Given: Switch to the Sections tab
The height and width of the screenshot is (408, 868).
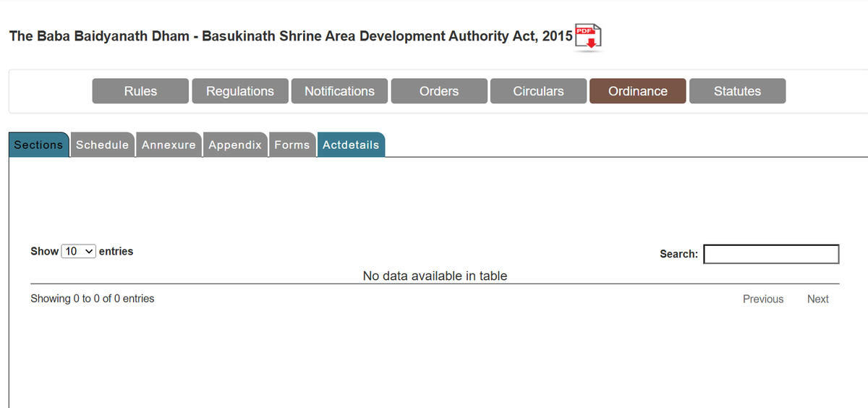Looking at the screenshot, I should pos(38,145).
